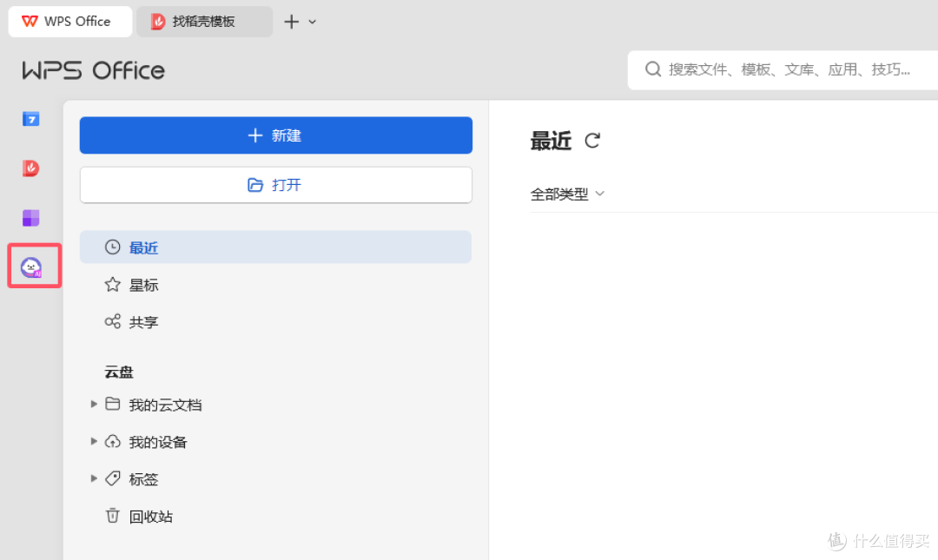
Task: Open the new-tab dropdown chevron
Action: tap(313, 22)
